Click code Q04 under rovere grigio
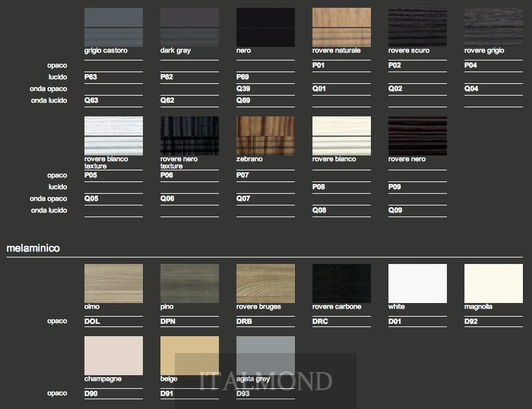The image size is (532, 409). [x=472, y=88]
